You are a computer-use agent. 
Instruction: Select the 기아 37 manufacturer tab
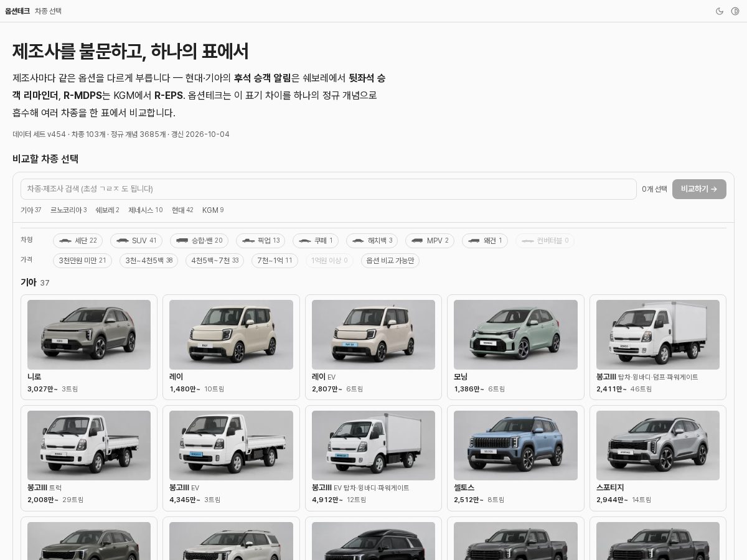[x=31, y=210]
